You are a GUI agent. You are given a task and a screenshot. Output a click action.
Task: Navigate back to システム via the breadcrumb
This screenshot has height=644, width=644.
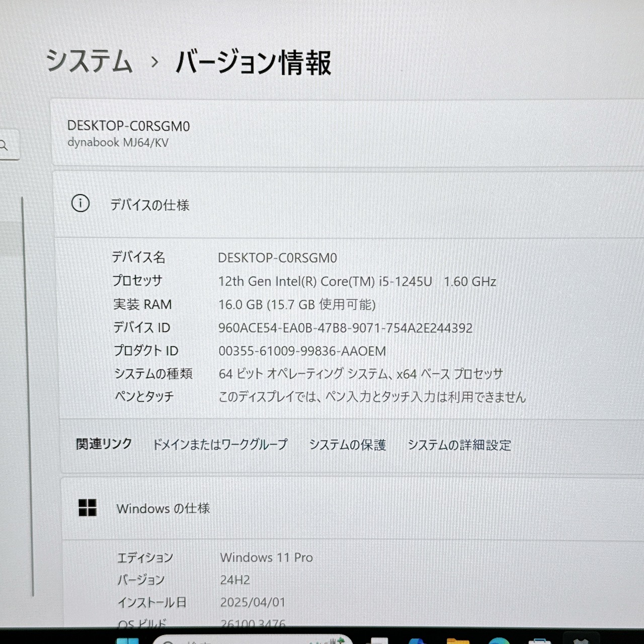click(90, 61)
